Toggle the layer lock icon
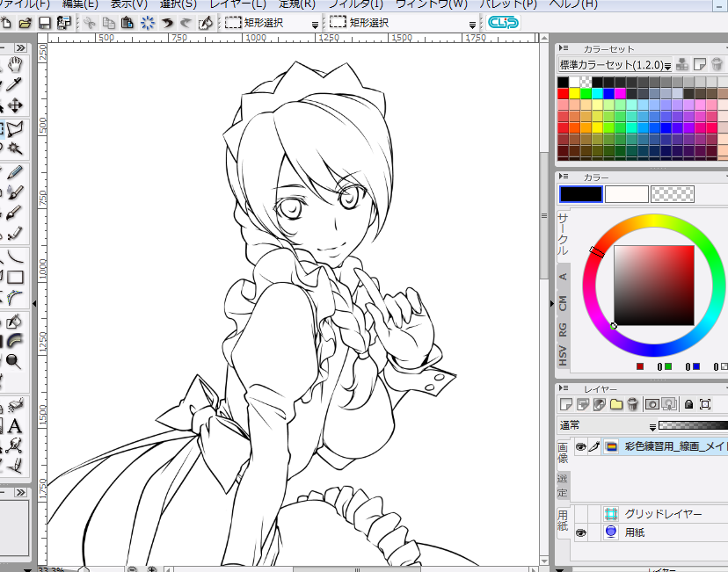Viewport: 728px width, 572px height. (x=688, y=404)
